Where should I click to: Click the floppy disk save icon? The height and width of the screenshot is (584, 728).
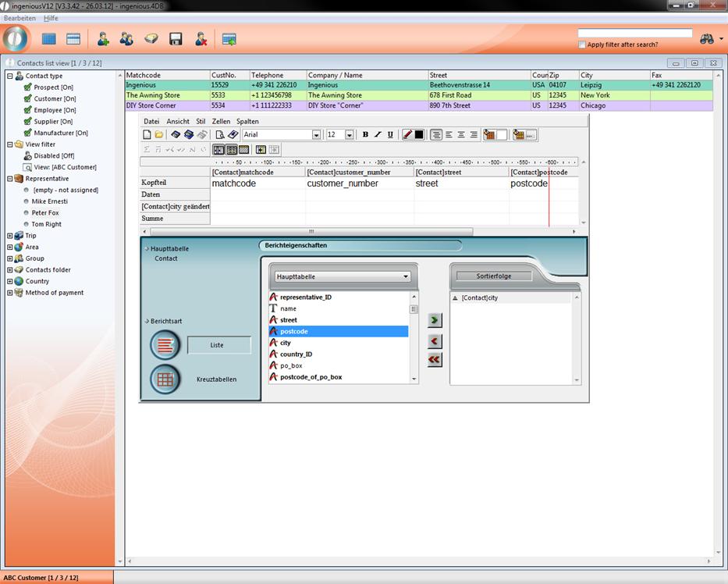pos(176,39)
